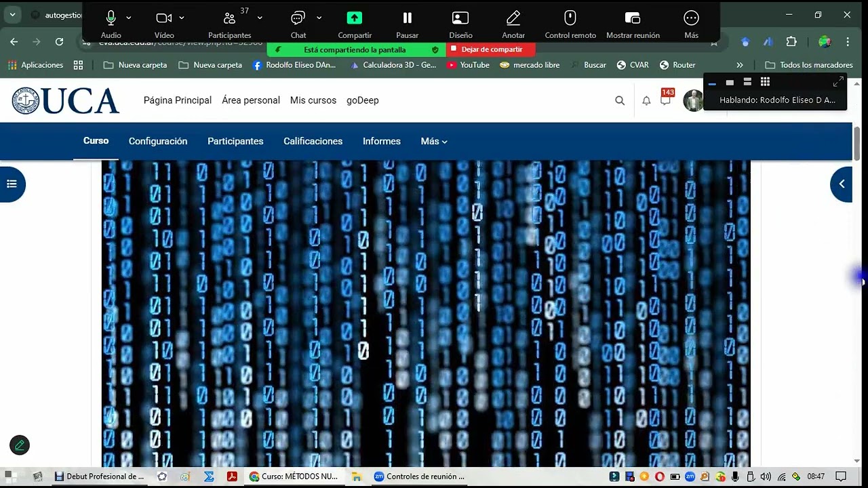Open the Chrome tab search dropdown
Viewport: 868px width, 488px height.
(12, 14)
